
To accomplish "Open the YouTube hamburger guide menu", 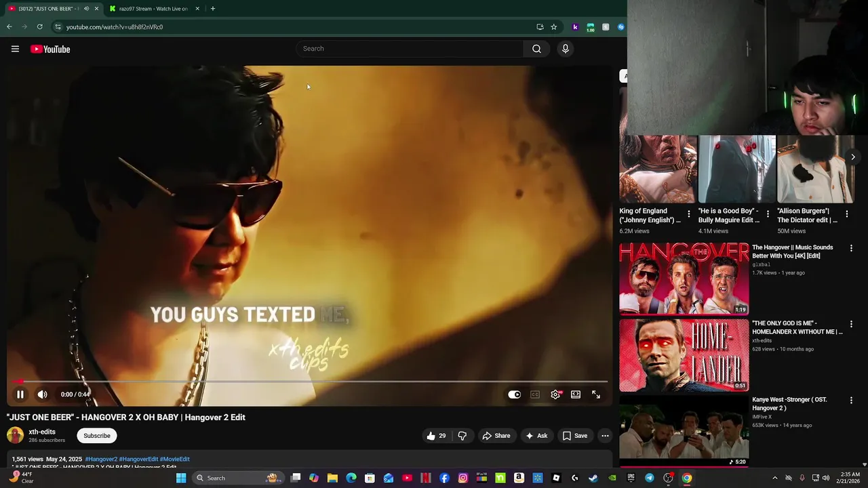I will [x=15, y=49].
